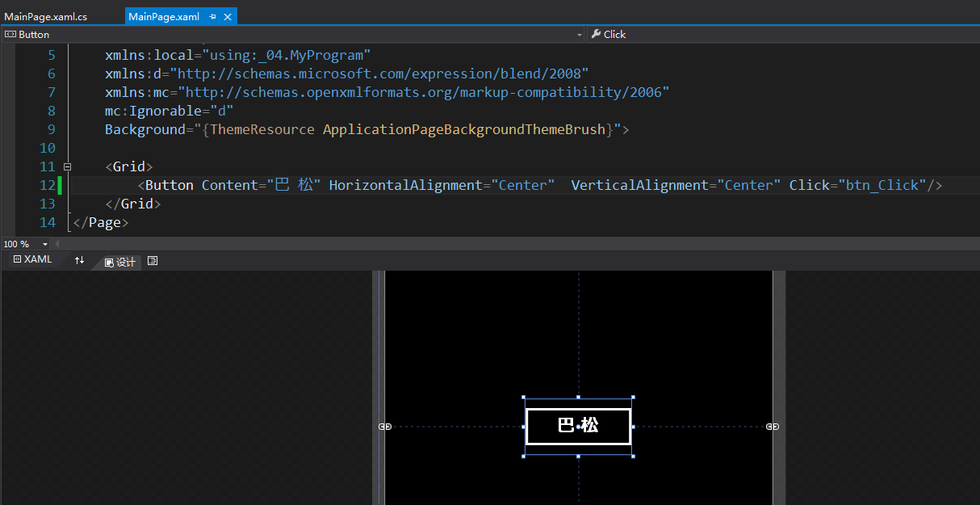The image size is (980, 505).
Task: Switch to the MainPage.xaml.cs tab
Action: [x=46, y=16]
